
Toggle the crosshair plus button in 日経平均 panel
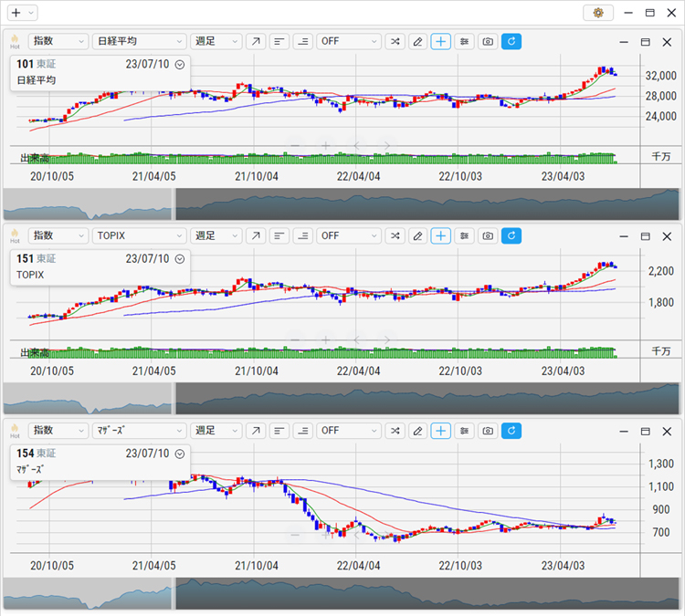point(441,41)
